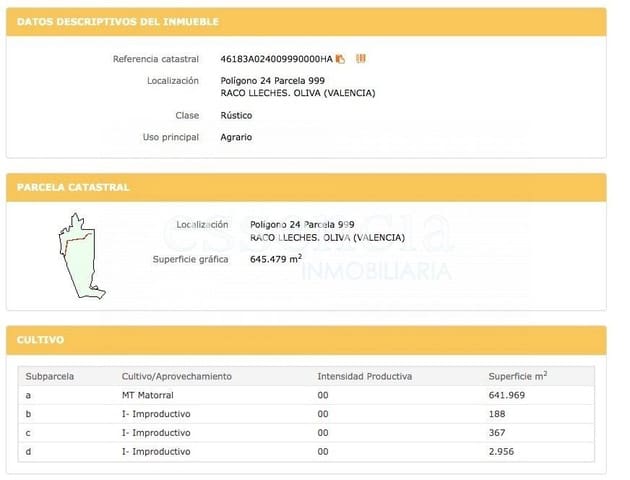630x480 pixels.
Task: Select the 641.969 surface value
Action: (507, 395)
